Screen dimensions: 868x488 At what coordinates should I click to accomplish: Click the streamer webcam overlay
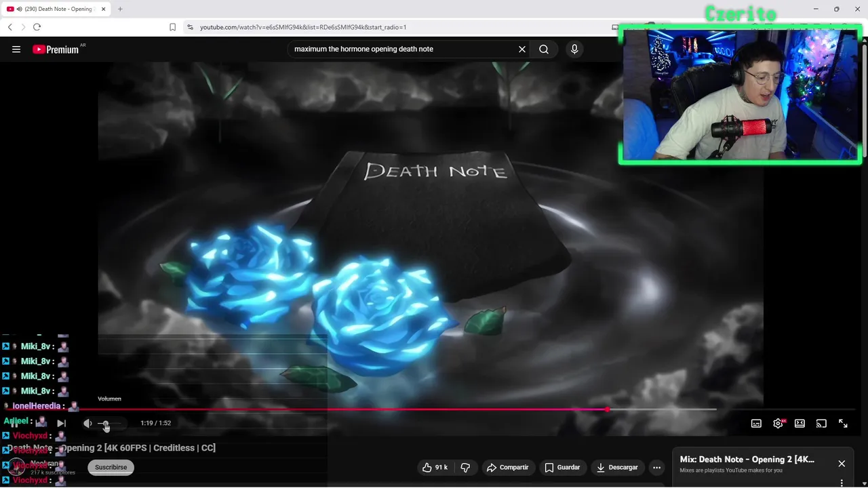click(741, 95)
